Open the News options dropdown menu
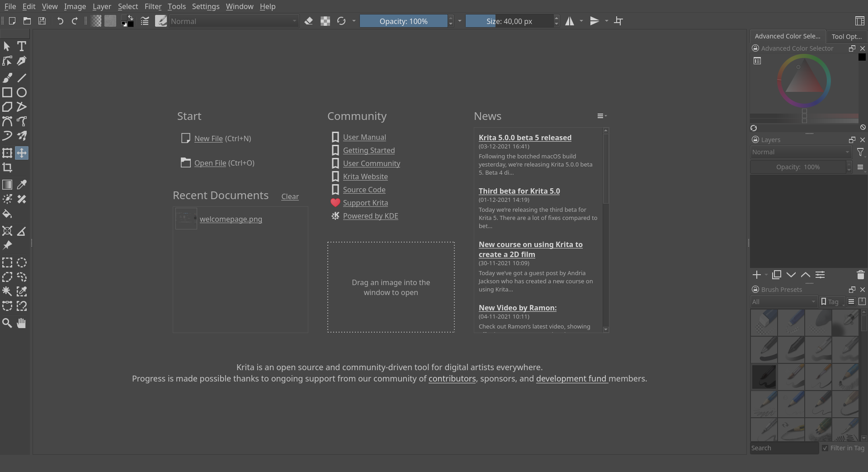Viewport: 868px width, 472px height. 602,116
